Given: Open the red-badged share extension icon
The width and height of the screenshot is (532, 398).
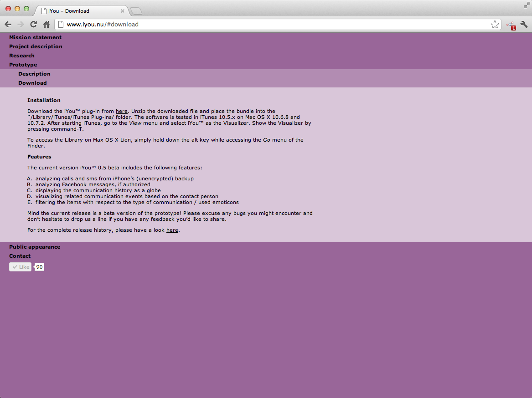Looking at the screenshot, I should coord(511,26).
